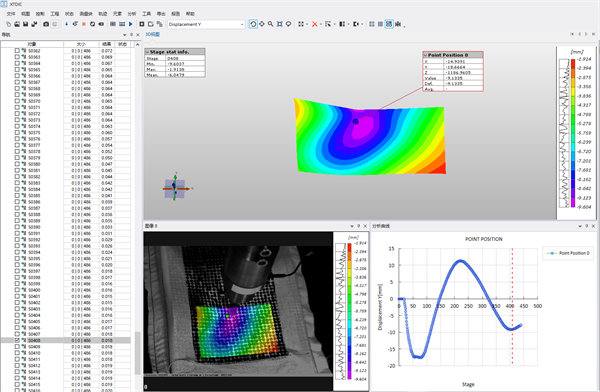This screenshot has width=600, height=392.
Task: Click the blue play arrow toolbar icon
Action: click(131, 24)
